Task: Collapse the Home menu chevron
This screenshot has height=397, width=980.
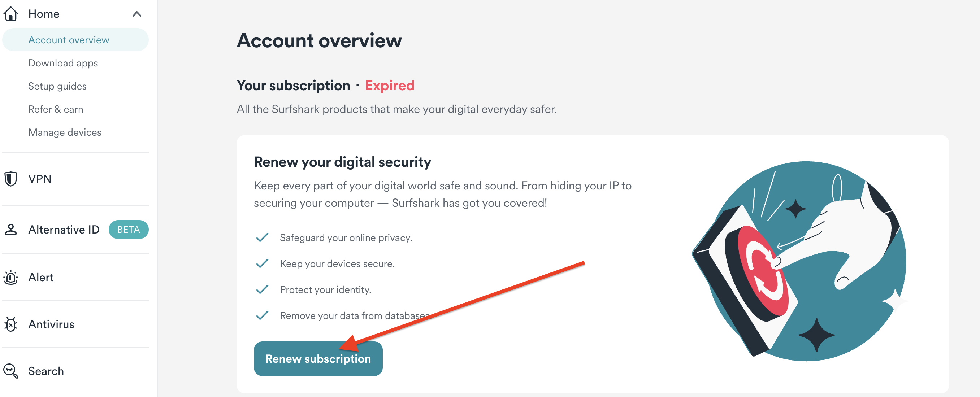Action: tap(137, 14)
